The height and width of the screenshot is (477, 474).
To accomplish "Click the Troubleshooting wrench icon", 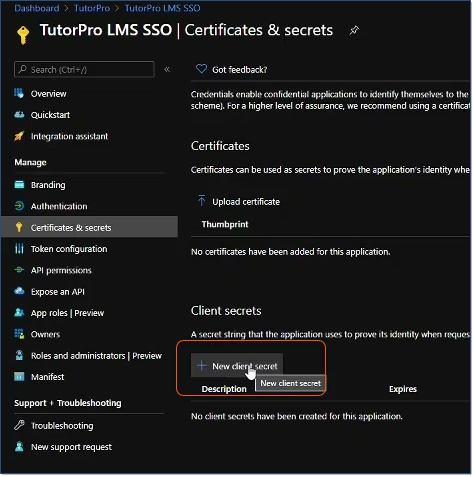I will [x=19, y=425].
